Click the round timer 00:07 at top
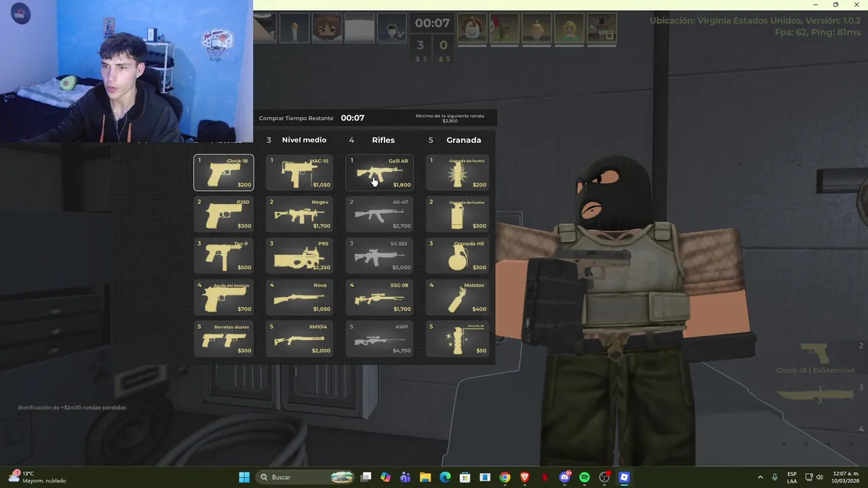 click(432, 23)
